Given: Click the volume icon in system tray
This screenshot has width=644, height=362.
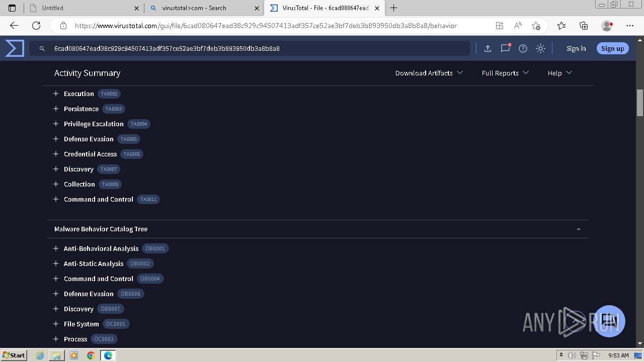Looking at the screenshot, I should point(572,355).
